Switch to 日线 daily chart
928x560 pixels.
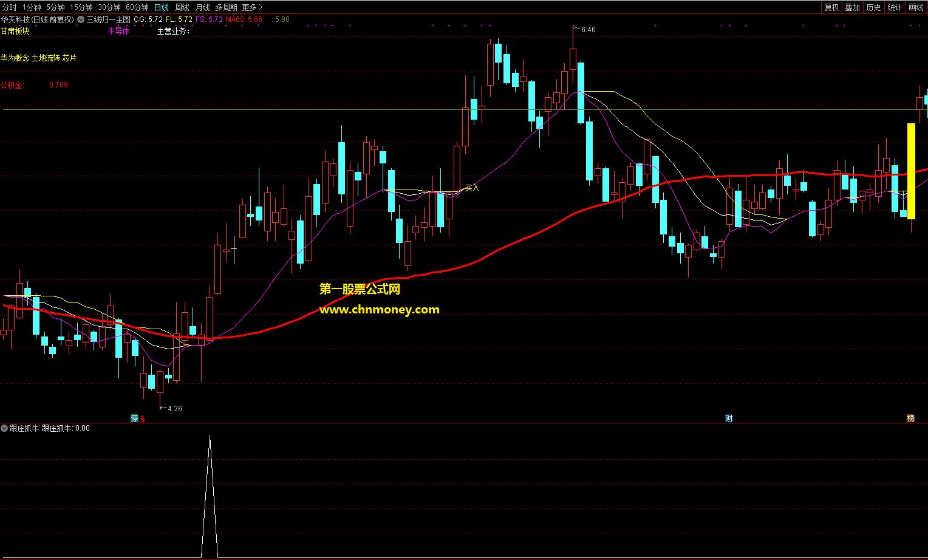(x=161, y=7)
